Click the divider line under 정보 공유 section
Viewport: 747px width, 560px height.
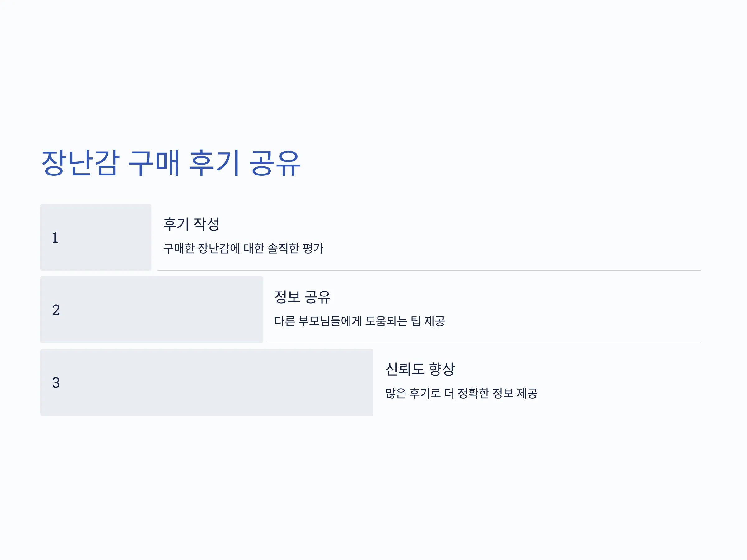[x=485, y=343]
